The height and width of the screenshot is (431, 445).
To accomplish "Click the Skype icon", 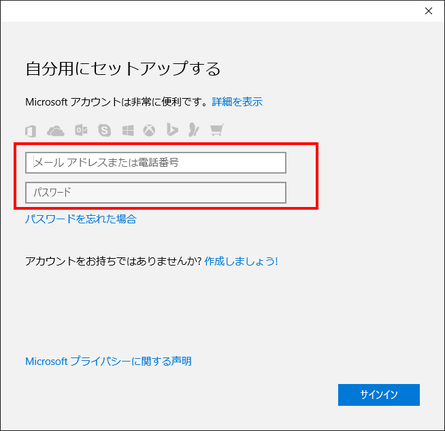I will pyautogui.click(x=104, y=130).
